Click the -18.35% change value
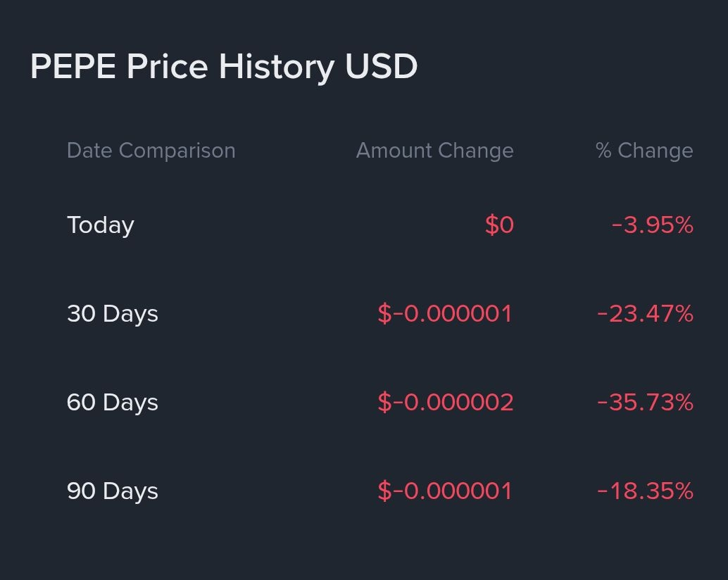Image resolution: width=728 pixels, height=580 pixels. pyautogui.click(x=645, y=491)
